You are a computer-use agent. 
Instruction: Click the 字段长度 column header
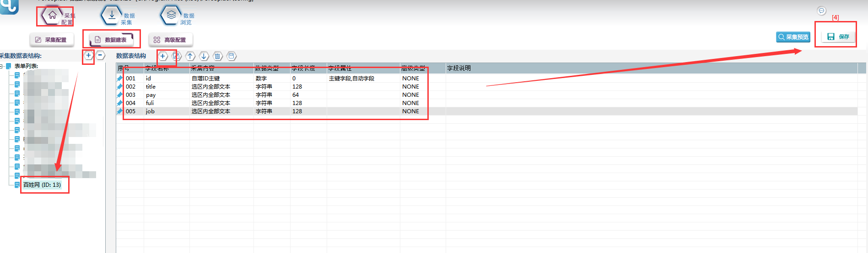308,69
